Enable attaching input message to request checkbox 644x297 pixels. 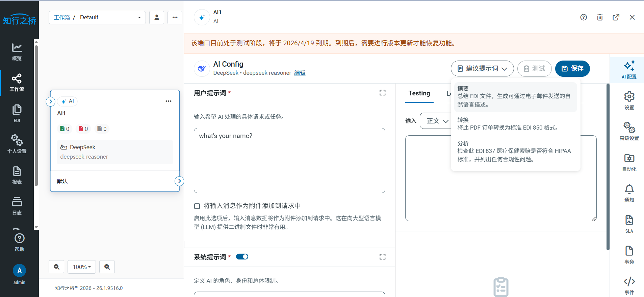(x=197, y=206)
